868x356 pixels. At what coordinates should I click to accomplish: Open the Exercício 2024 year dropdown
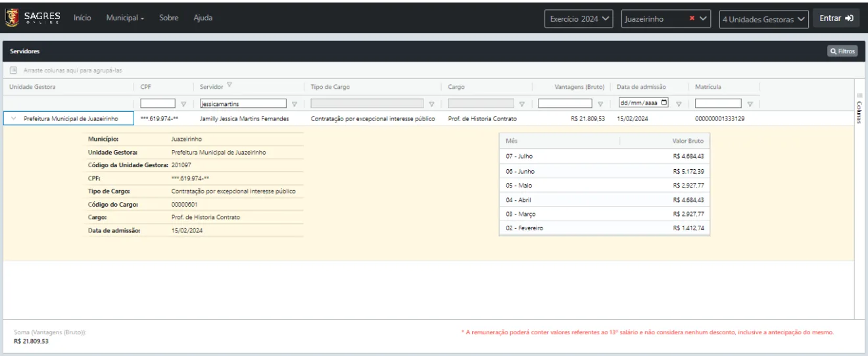tap(579, 19)
